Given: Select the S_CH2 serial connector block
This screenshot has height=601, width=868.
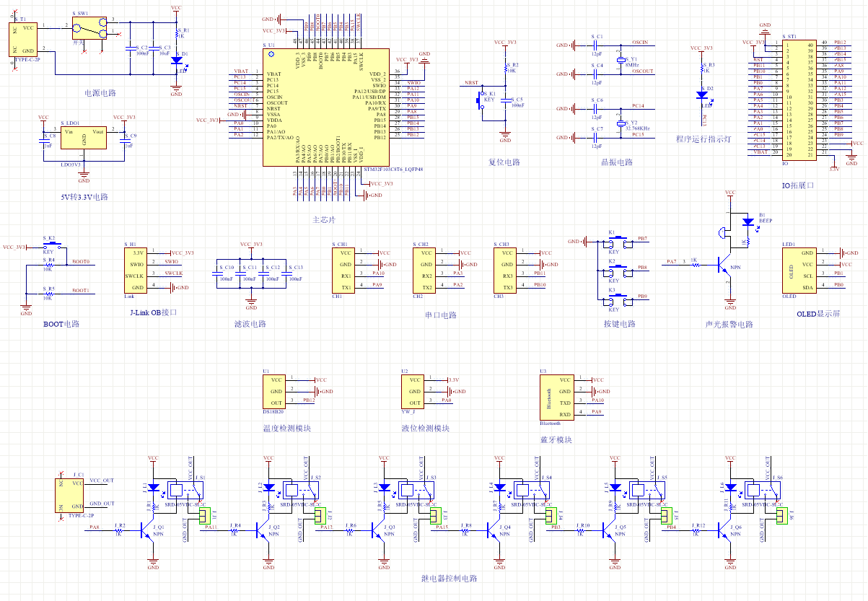Looking at the screenshot, I should (x=424, y=270).
